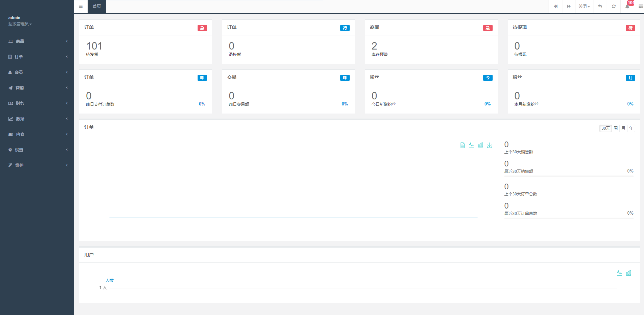The width and height of the screenshot is (644, 315).
Task: Expand 商品 menu chevron
Action: [x=67, y=41]
